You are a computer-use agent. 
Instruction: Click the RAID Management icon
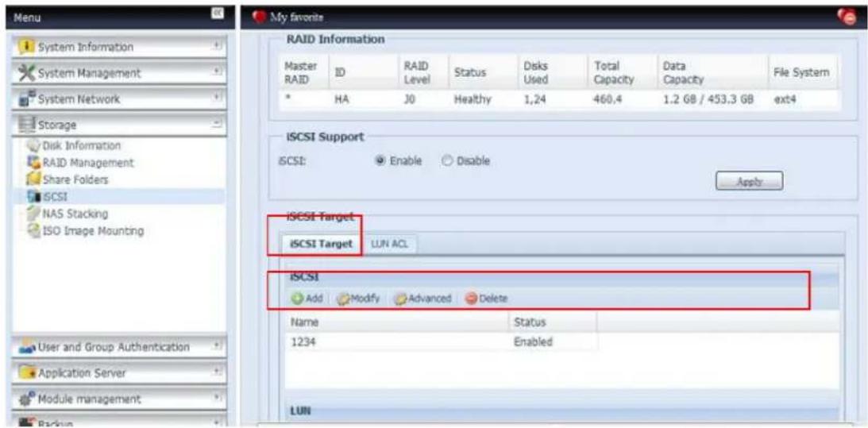(33, 163)
